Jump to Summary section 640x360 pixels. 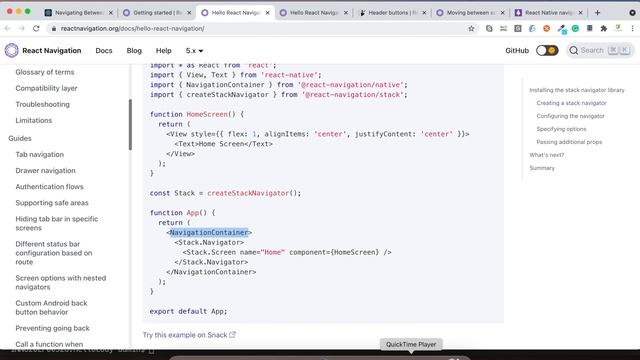point(542,168)
